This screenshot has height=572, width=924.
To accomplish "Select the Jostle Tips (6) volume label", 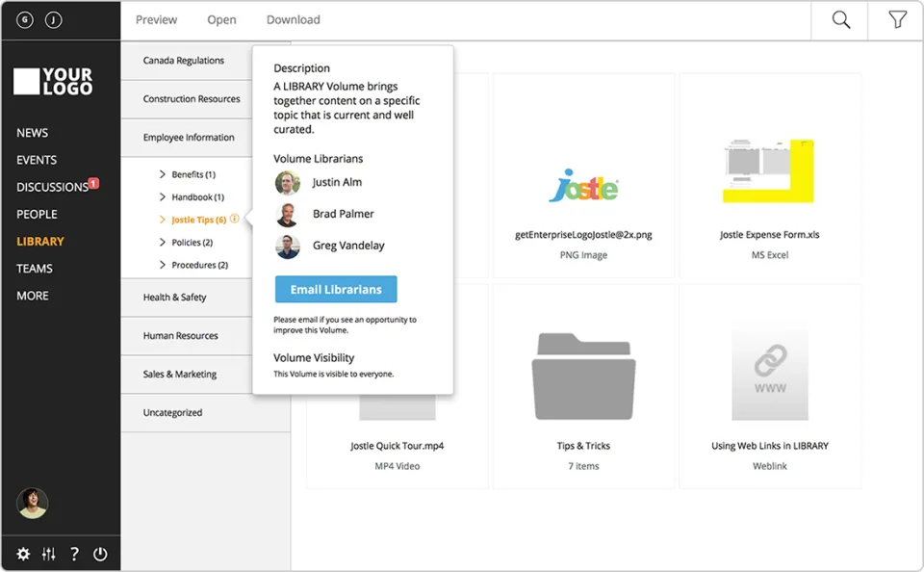I will [x=198, y=220].
